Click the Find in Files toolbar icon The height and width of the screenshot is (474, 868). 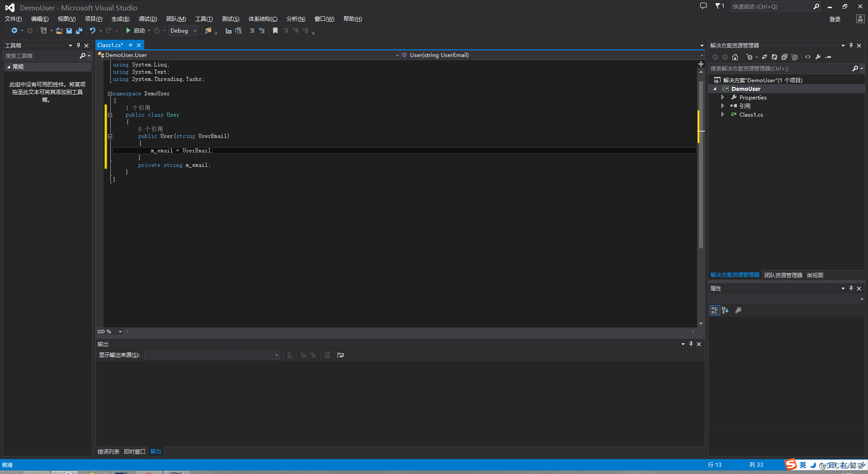coord(208,31)
